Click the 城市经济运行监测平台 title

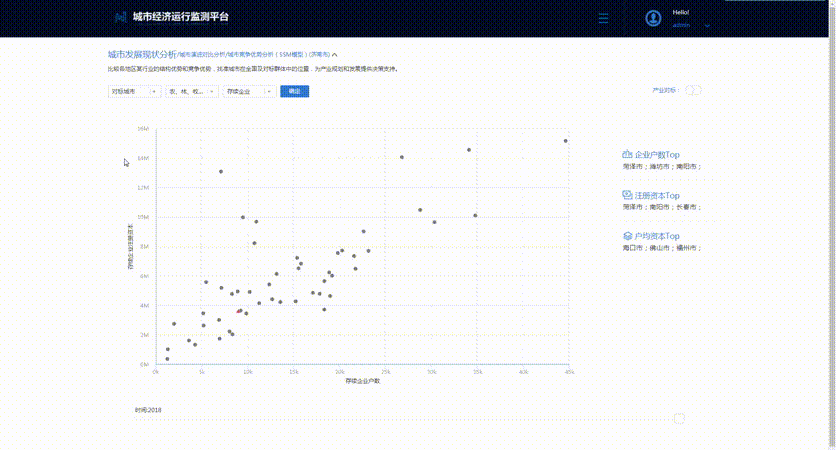[x=181, y=17]
